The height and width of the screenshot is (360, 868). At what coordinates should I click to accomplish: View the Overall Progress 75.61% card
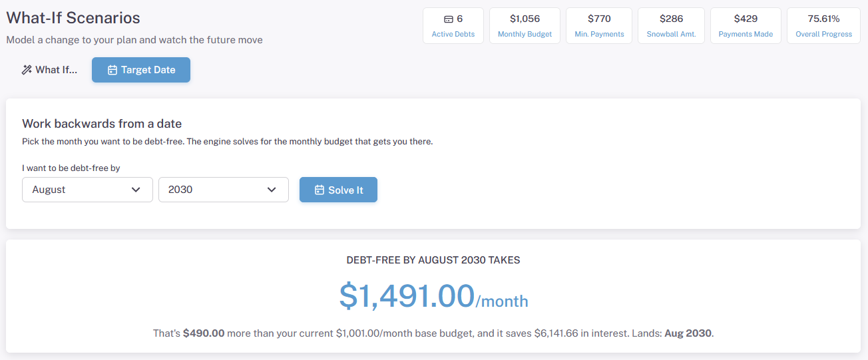coord(823,26)
